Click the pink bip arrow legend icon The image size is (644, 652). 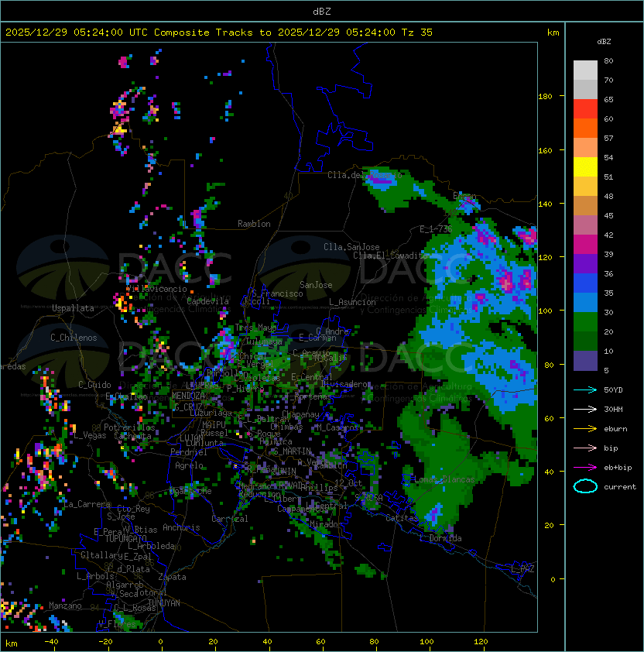point(585,448)
